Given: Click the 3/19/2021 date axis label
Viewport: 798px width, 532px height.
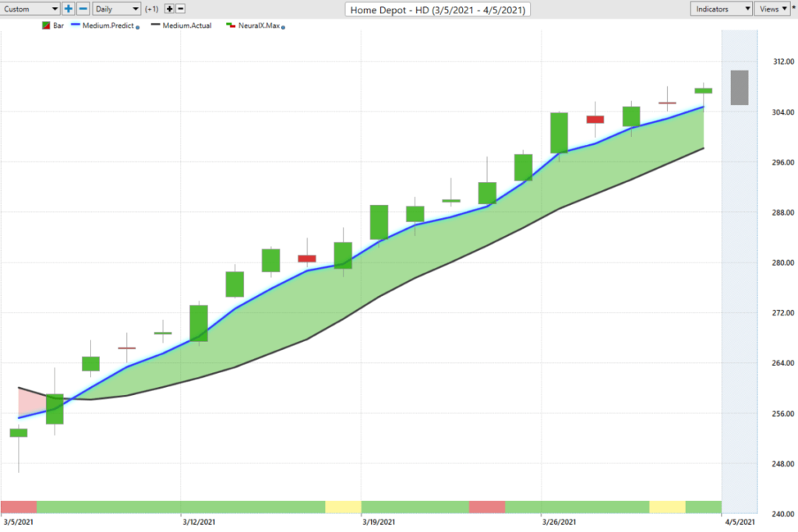Looking at the screenshot, I should click(x=379, y=522).
